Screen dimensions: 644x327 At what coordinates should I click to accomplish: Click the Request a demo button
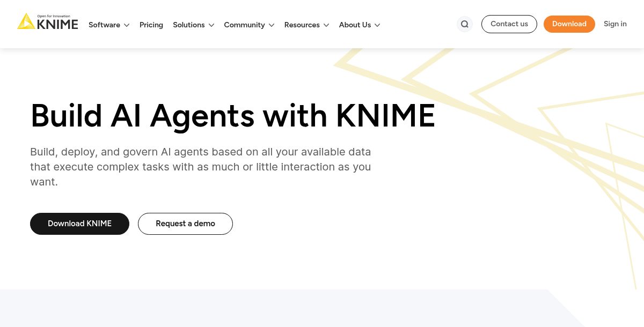coord(185,224)
